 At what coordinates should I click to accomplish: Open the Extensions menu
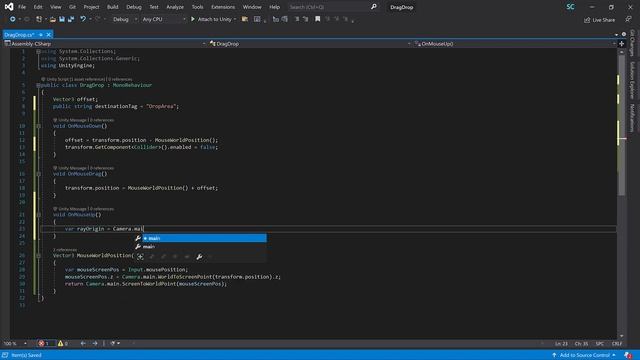tap(223, 7)
